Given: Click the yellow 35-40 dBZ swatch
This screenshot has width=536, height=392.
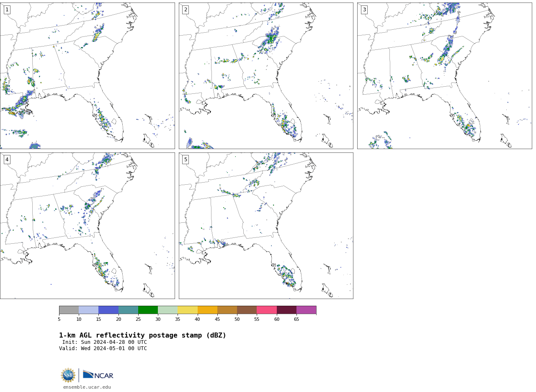Looking at the screenshot, I should click(x=188, y=310).
